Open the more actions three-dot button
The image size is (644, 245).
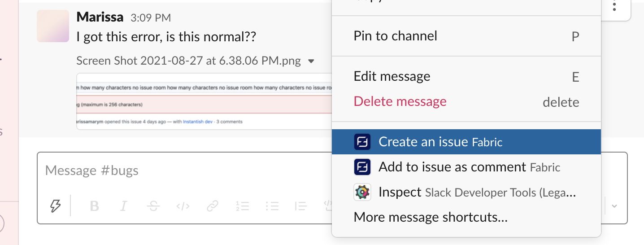click(615, 6)
